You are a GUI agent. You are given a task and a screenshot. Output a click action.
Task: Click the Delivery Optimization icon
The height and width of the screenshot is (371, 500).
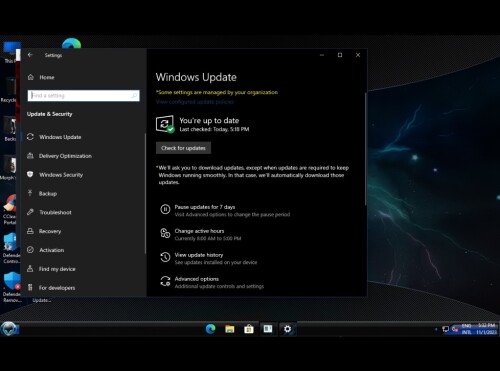(x=30, y=156)
